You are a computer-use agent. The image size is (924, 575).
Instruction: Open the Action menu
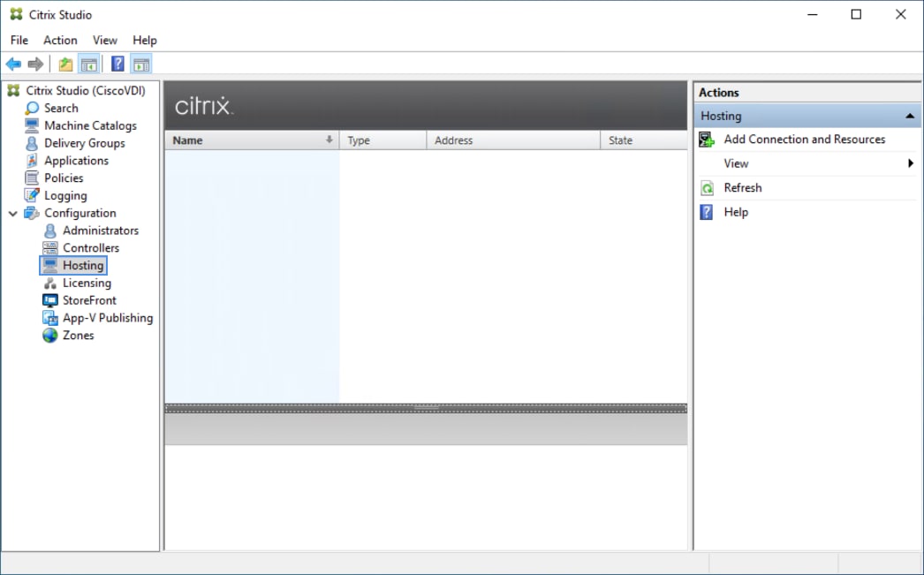pos(60,40)
